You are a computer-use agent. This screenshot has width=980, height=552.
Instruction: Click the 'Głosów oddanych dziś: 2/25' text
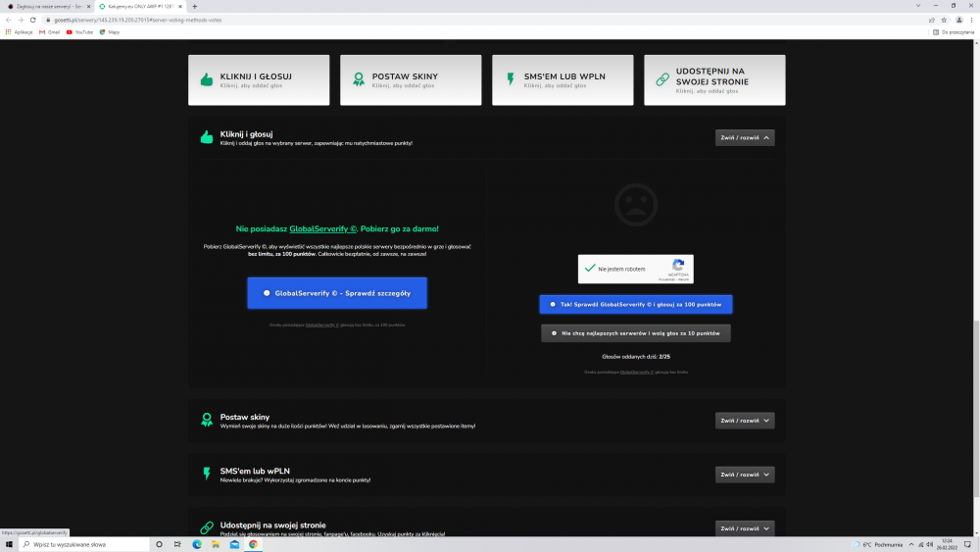coord(636,356)
